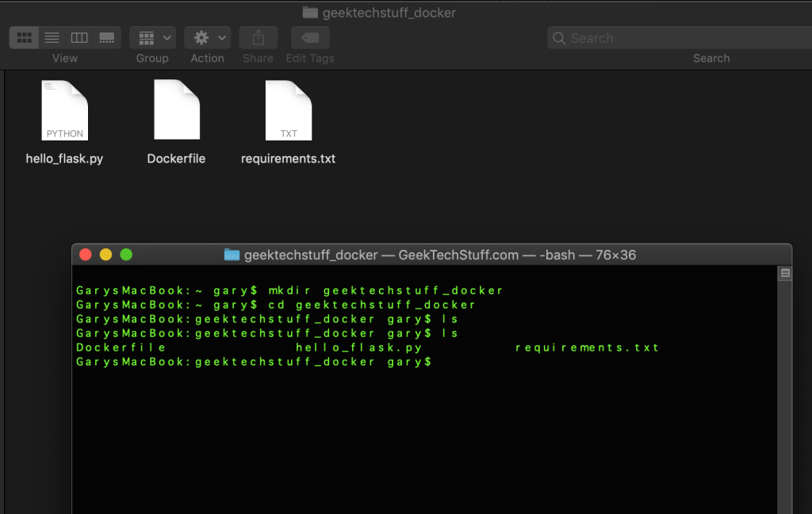Switch Finder to gallery view
Viewport: 812px width, 514px height.
click(106, 37)
